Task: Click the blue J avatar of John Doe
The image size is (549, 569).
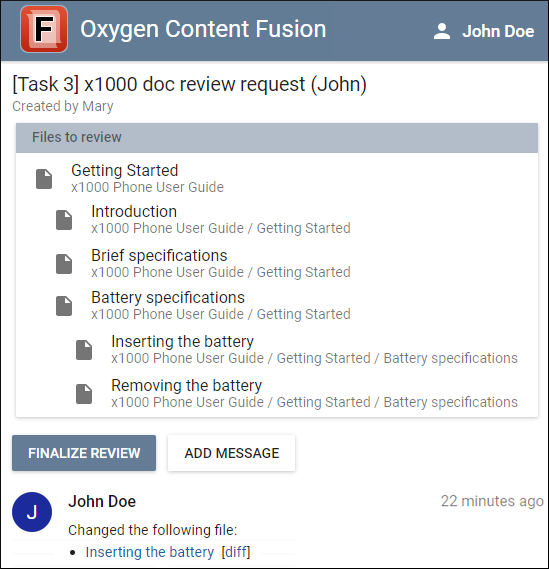Action: point(32,512)
